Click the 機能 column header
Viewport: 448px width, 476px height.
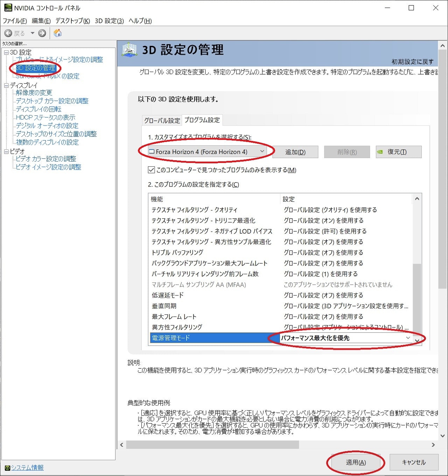coord(214,199)
